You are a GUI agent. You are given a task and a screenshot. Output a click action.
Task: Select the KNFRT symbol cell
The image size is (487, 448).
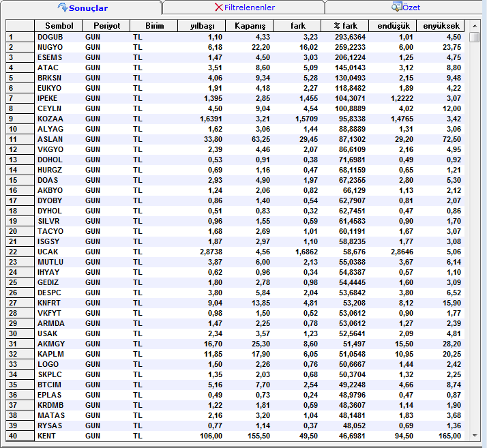(x=59, y=303)
